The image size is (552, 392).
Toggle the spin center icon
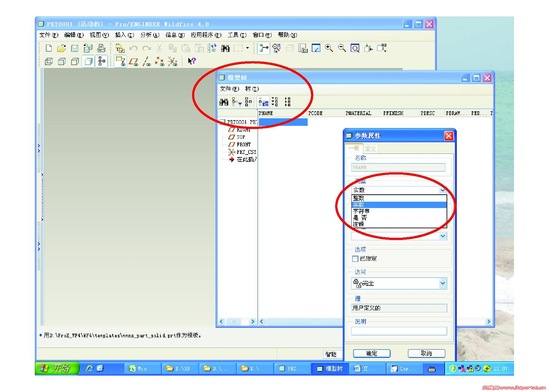click(264, 48)
